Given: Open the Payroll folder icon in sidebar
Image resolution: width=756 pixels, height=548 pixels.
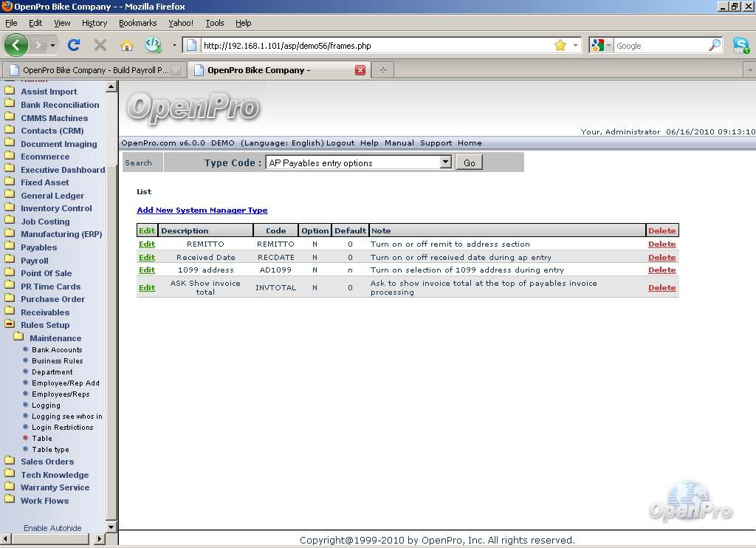Looking at the screenshot, I should coord(10,260).
